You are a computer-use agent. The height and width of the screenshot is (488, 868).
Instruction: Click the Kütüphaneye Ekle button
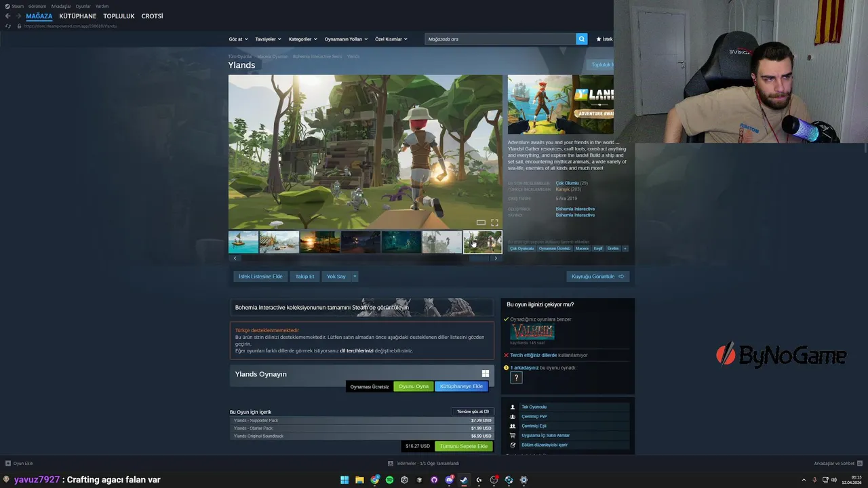pyautogui.click(x=461, y=386)
